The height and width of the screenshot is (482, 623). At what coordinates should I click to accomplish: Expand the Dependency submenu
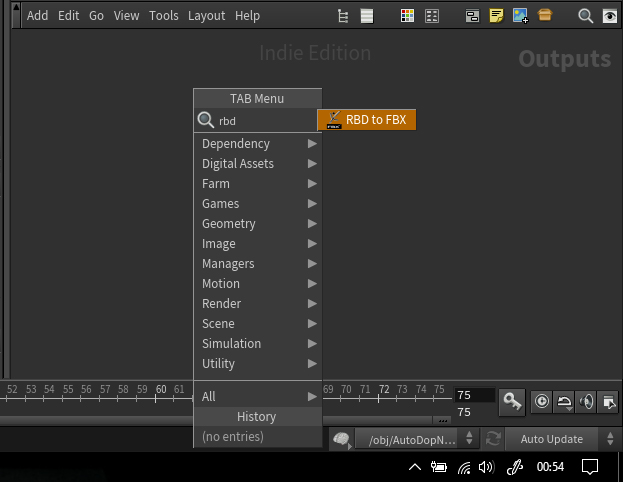[x=258, y=143]
